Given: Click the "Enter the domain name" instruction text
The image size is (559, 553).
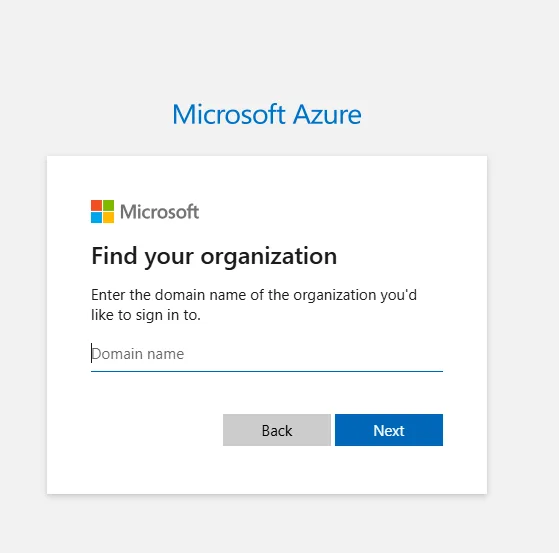Looking at the screenshot, I should 253,305.
